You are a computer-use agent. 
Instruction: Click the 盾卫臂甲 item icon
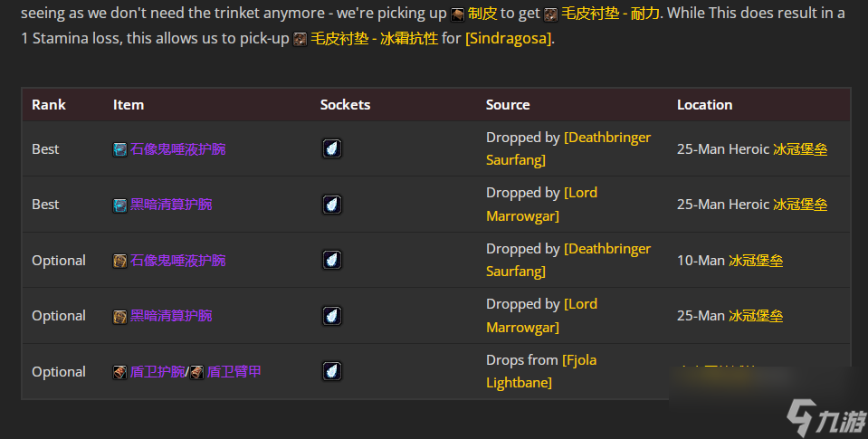197,373
